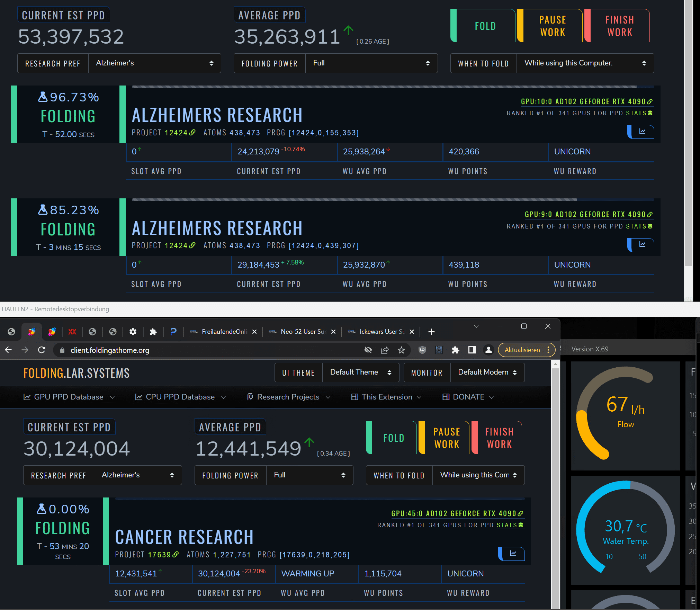Toggle the browser side panel icon
This screenshot has width=700, height=610.
click(472, 350)
